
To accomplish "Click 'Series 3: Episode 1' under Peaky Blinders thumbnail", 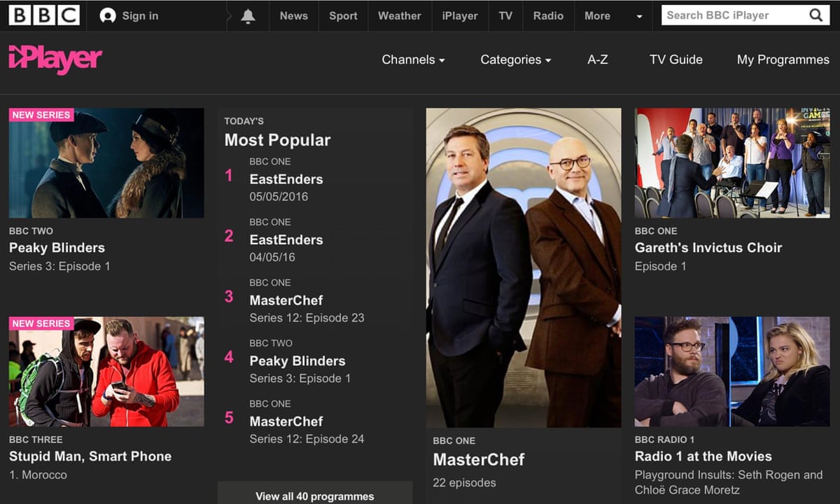I will click(59, 266).
